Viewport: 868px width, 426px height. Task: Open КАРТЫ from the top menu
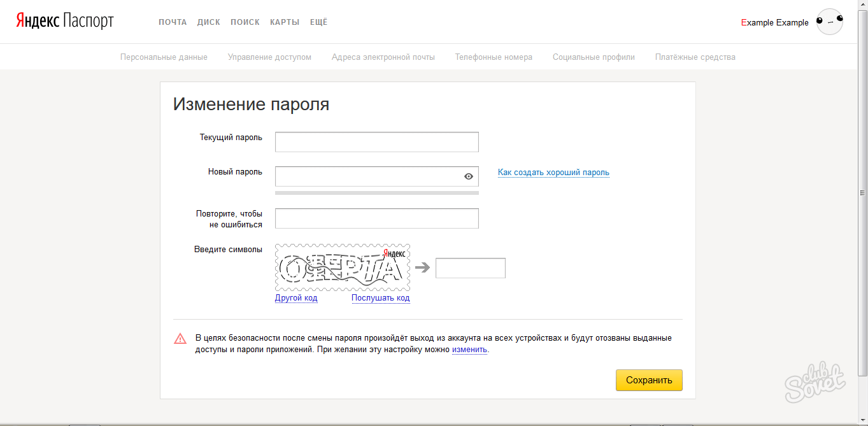285,22
